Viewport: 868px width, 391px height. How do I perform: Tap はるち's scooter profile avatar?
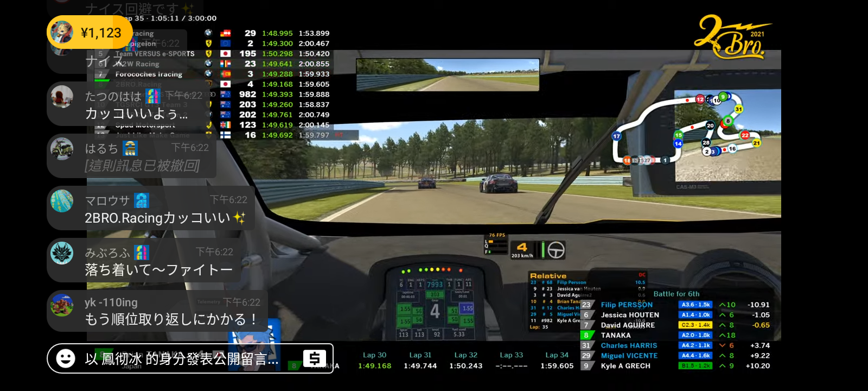pyautogui.click(x=62, y=149)
